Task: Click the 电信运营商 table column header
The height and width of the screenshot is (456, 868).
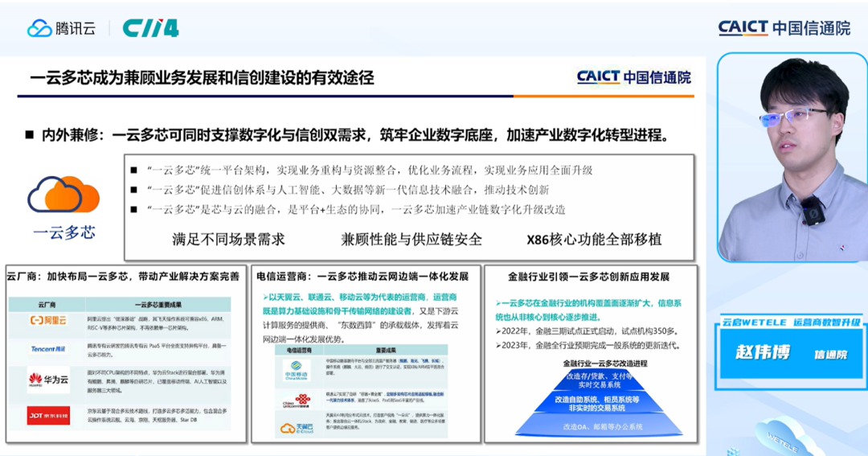Action: click(299, 351)
